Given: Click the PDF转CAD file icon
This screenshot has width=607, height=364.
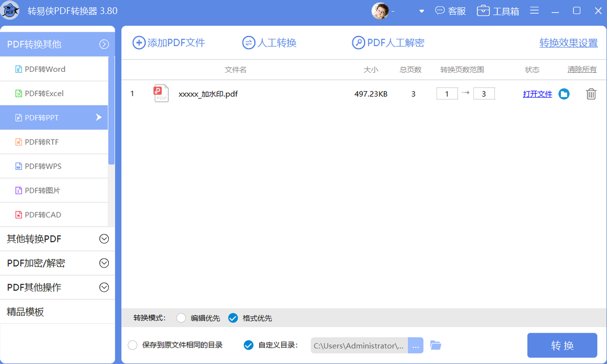Looking at the screenshot, I should pos(19,215).
